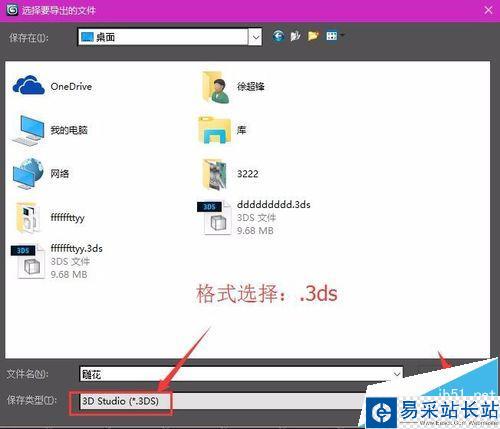Click the 保存类型 label
The width and height of the screenshot is (500, 429).
click(x=32, y=400)
